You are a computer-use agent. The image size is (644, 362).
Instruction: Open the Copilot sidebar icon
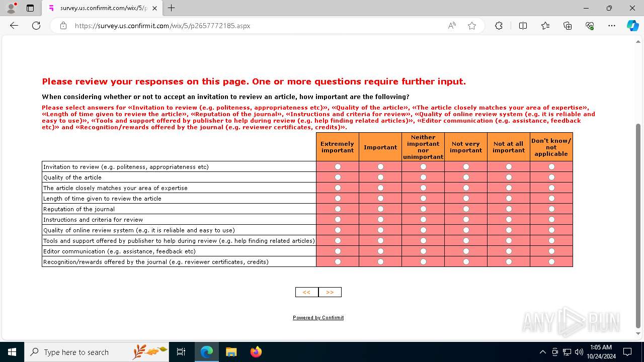click(x=632, y=26)
